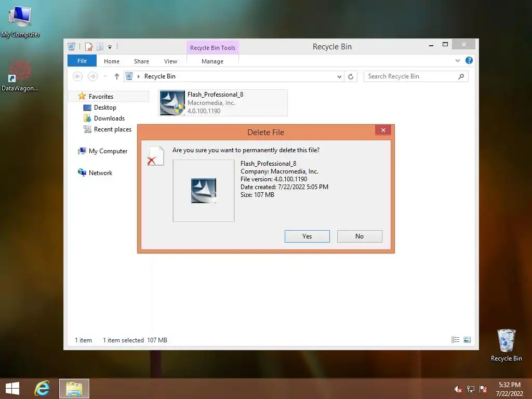Open Explorer Help icon
The image size is (532, 399).
469,60
